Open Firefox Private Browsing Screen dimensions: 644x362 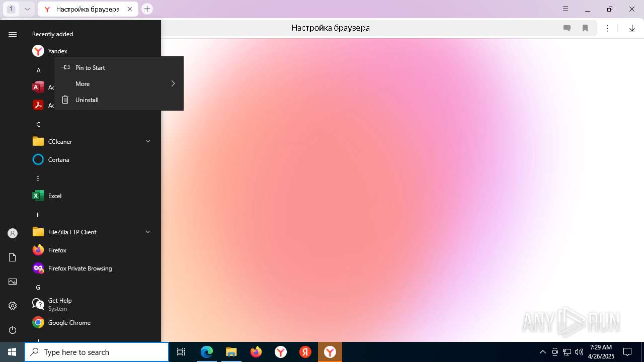click(93, 268)
